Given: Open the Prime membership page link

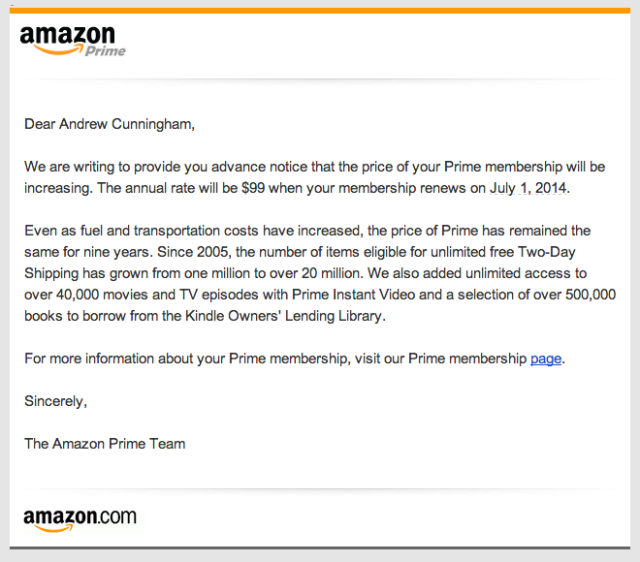Looking at the screenshot, I should 546,359.
